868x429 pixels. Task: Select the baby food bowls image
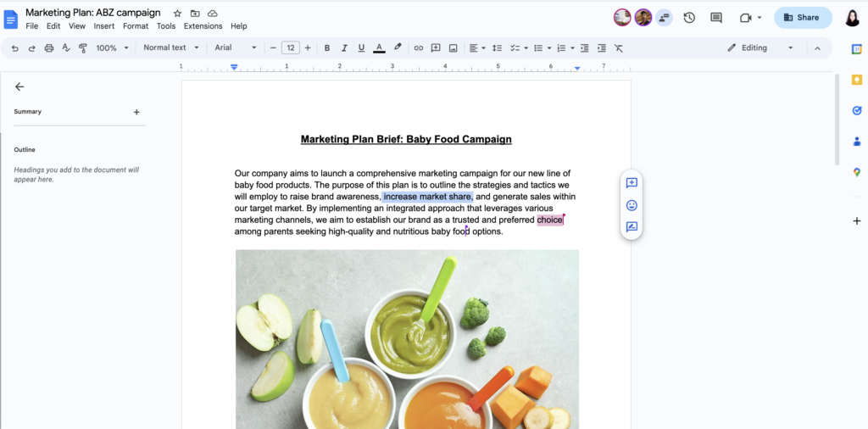tap(408, 339)
